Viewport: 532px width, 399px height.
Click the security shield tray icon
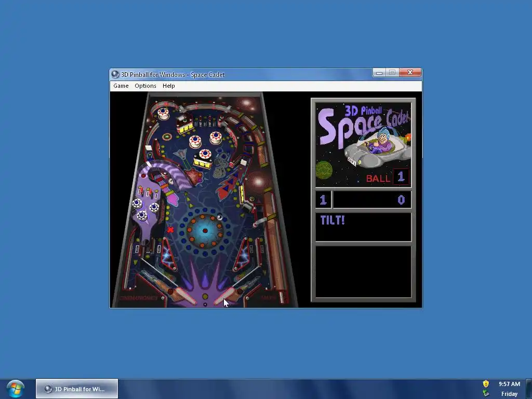pyautogui.click(x=486, y=384)
